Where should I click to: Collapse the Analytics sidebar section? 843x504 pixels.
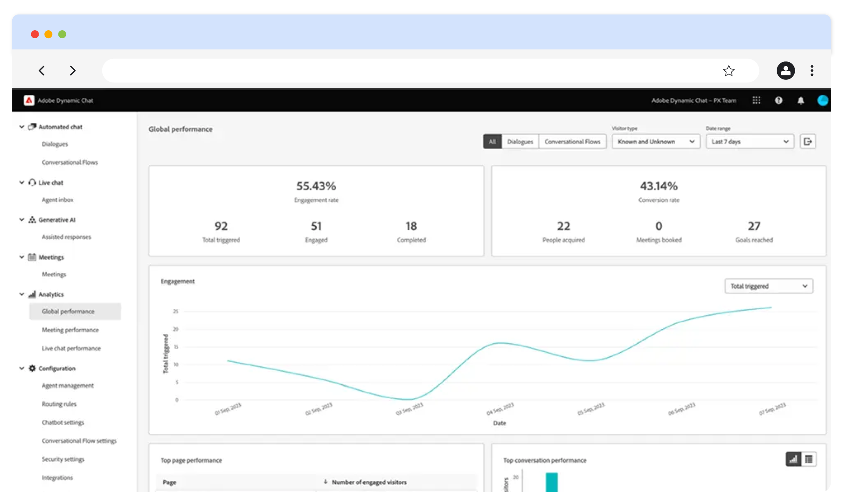click(22, 294)
